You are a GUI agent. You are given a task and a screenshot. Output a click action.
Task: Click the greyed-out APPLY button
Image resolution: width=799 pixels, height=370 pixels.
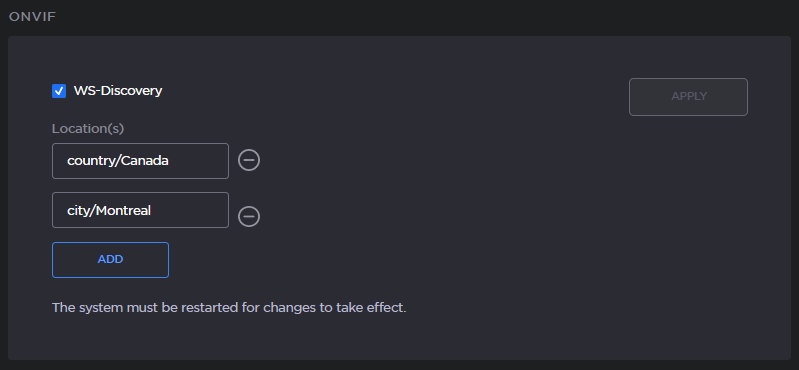[688, 97]
